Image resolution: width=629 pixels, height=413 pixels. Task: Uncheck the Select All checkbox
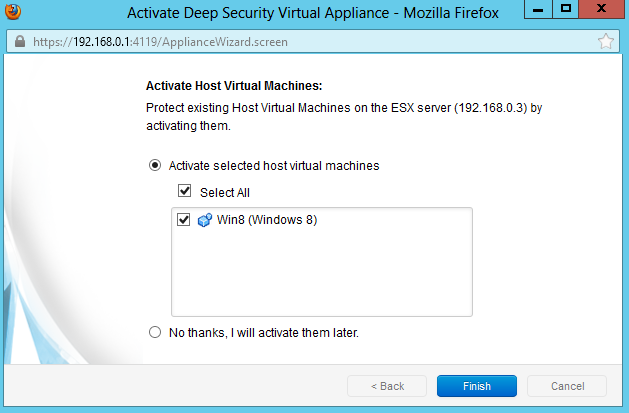(184, 191)
